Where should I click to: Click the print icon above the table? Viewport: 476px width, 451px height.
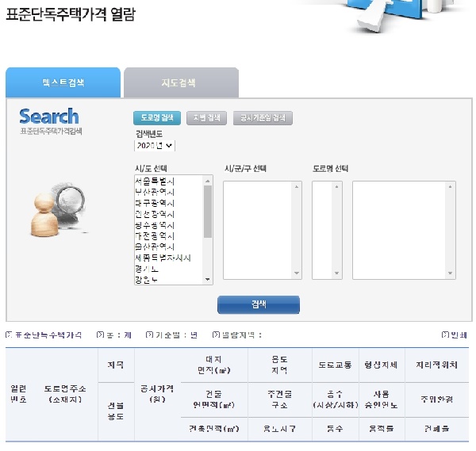[445, 335]
